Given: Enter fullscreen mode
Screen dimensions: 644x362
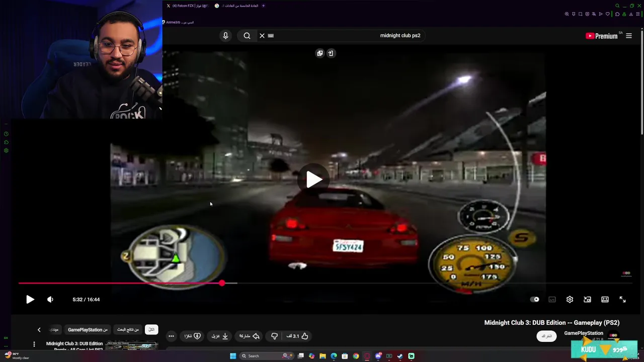Looking at the screenshot, I should point(622,299).
